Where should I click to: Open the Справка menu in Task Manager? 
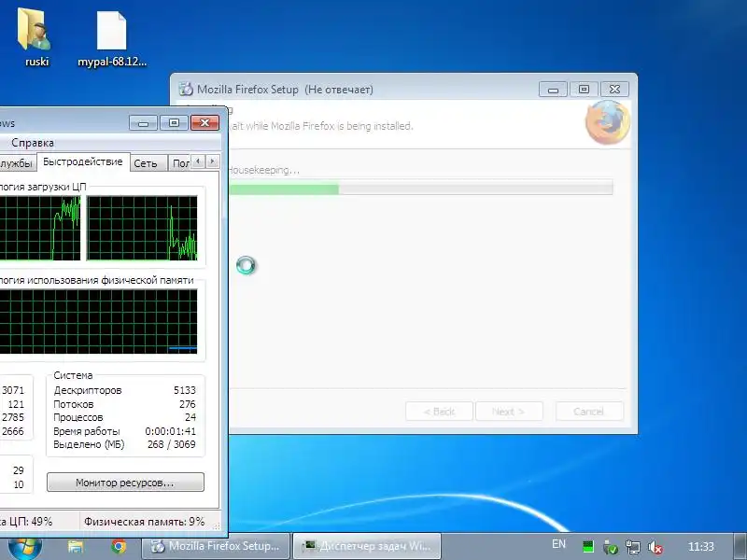33,143
